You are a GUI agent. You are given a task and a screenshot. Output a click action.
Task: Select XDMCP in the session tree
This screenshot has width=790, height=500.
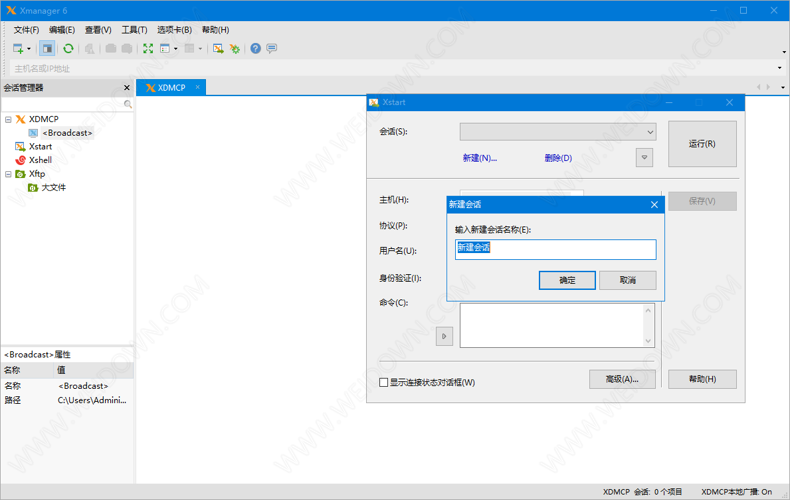tap(43, 119)
